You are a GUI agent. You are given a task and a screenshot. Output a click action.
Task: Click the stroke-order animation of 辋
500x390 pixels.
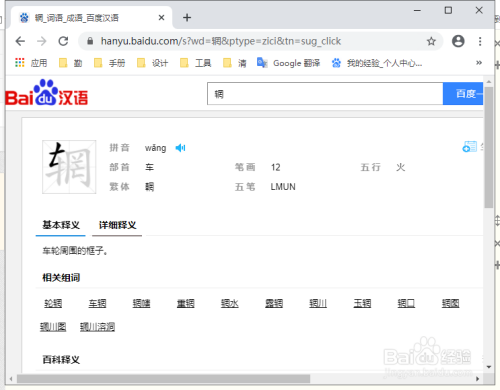coord(69,167)
